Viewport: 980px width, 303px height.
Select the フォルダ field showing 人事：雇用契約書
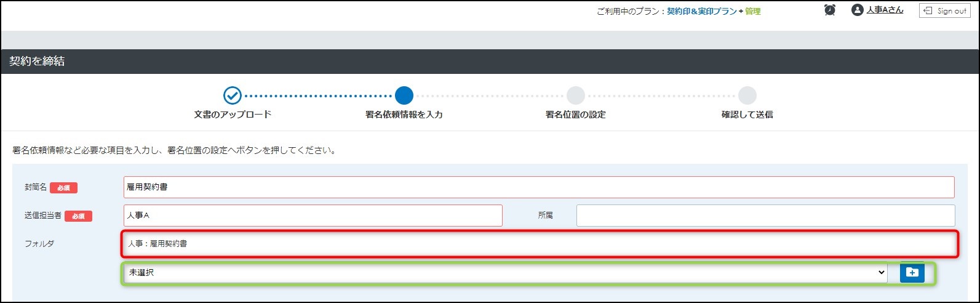[x=538, y=244]
